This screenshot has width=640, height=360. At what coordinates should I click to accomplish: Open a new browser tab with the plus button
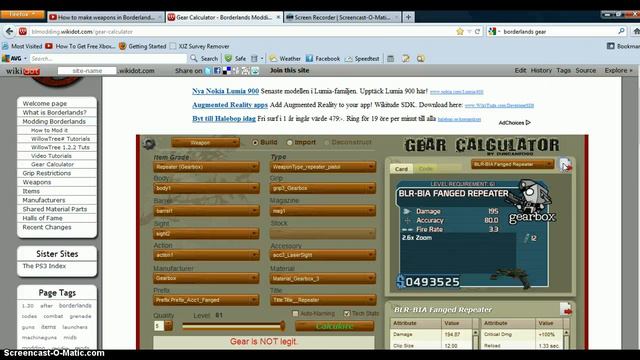[x=408, y=17]
